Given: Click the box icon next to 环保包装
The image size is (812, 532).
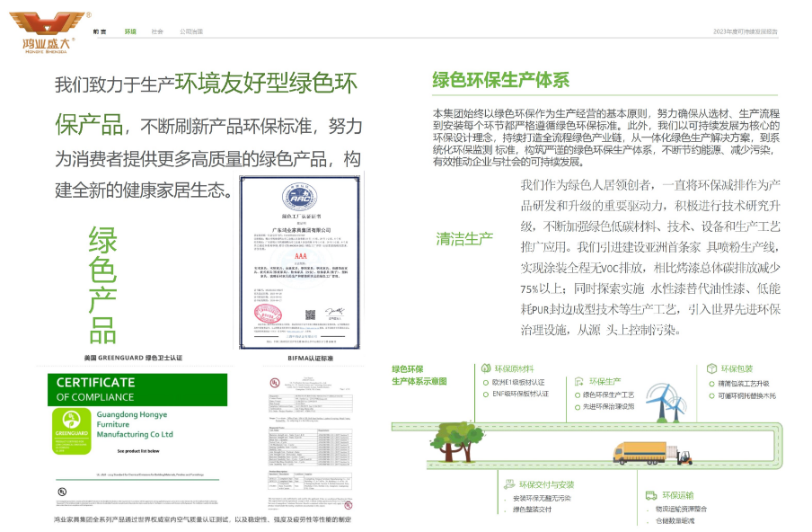Looking at the screenshot, I should point(711,368).
